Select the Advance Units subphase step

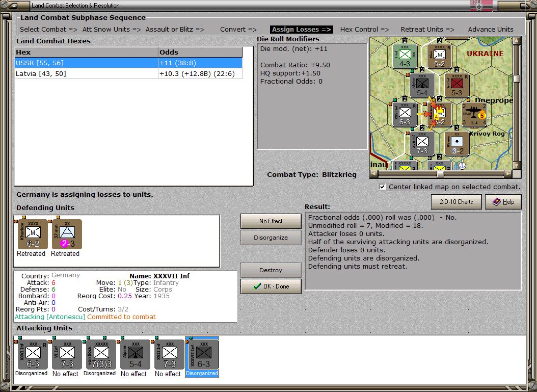(x=491, y=30)
